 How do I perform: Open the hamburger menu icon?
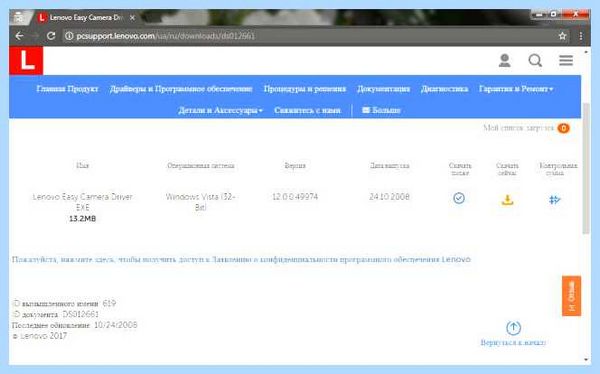(566, 60)
